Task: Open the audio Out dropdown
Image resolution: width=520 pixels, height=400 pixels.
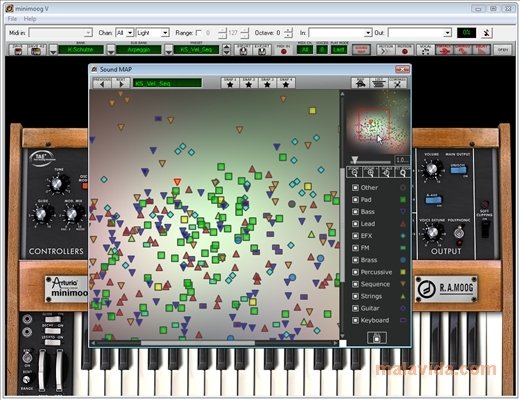Action: [420, 33]
